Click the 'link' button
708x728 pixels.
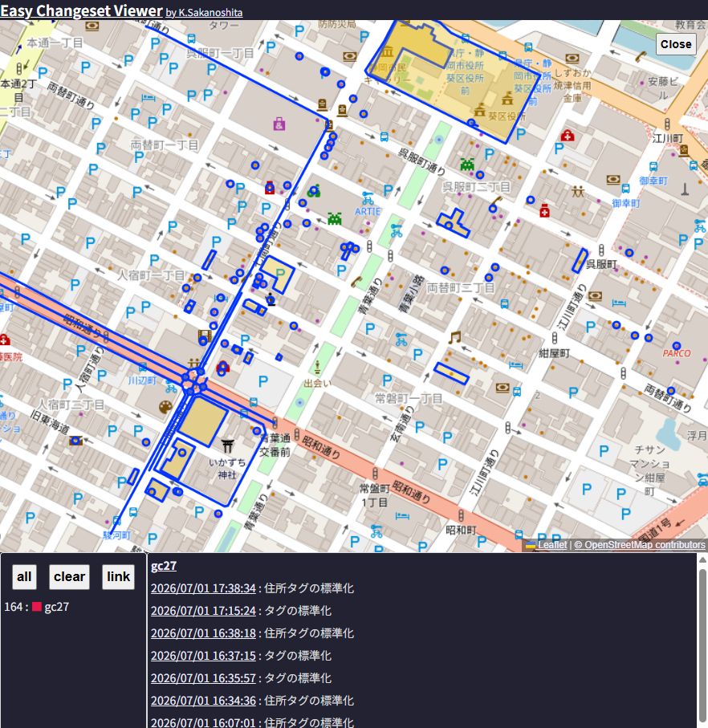118,576
